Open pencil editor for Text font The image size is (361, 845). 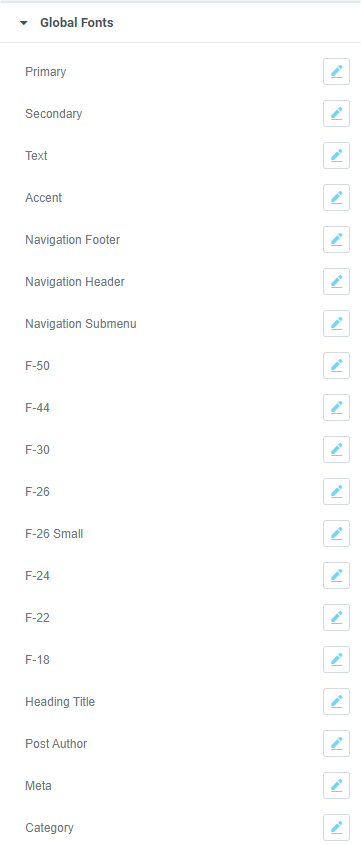click(x=336, y=156)
